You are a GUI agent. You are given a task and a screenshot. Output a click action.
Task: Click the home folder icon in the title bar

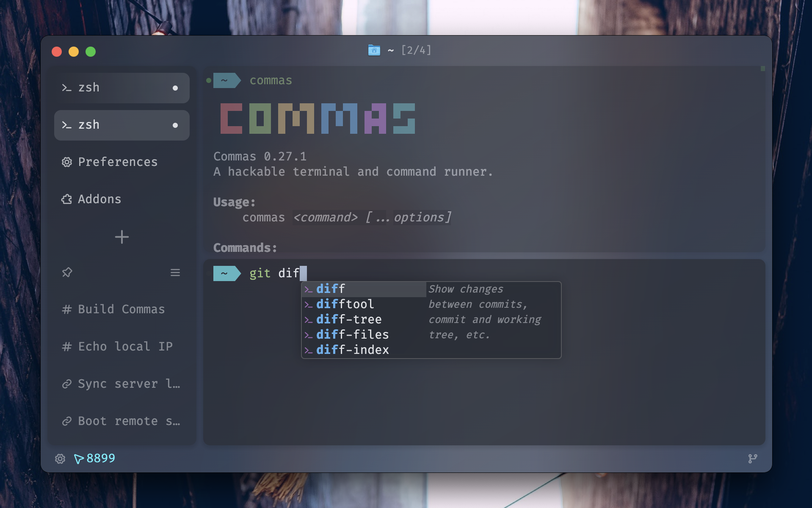pyautogui.click(x=374, y=50)
